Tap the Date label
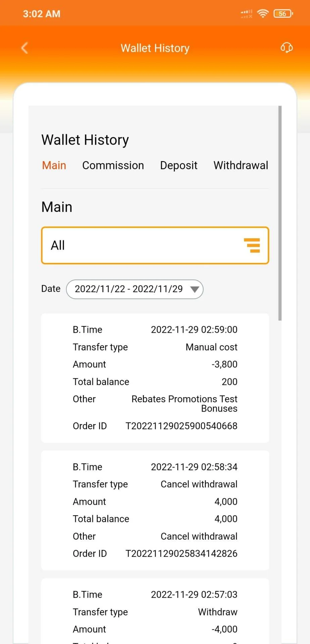 click(51, 289)
